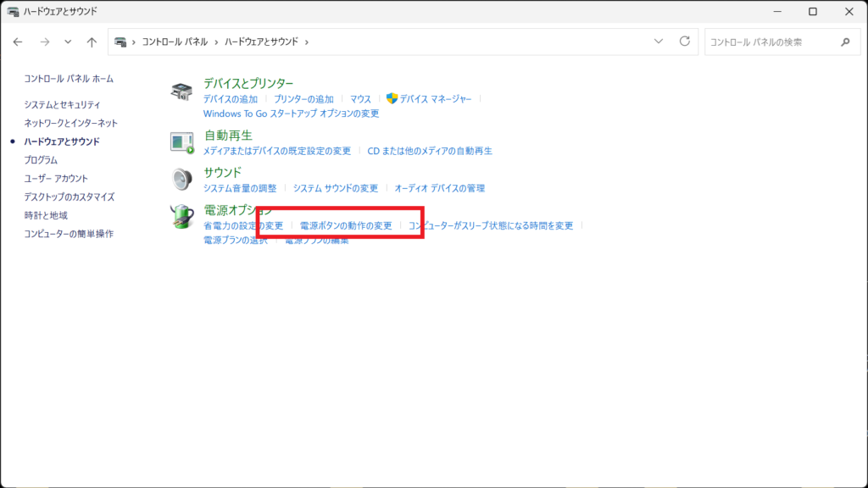The image size is (868, 488).
Task: Click the search magnifier icon
Action: pyautogui.click(x=844, y=42)
